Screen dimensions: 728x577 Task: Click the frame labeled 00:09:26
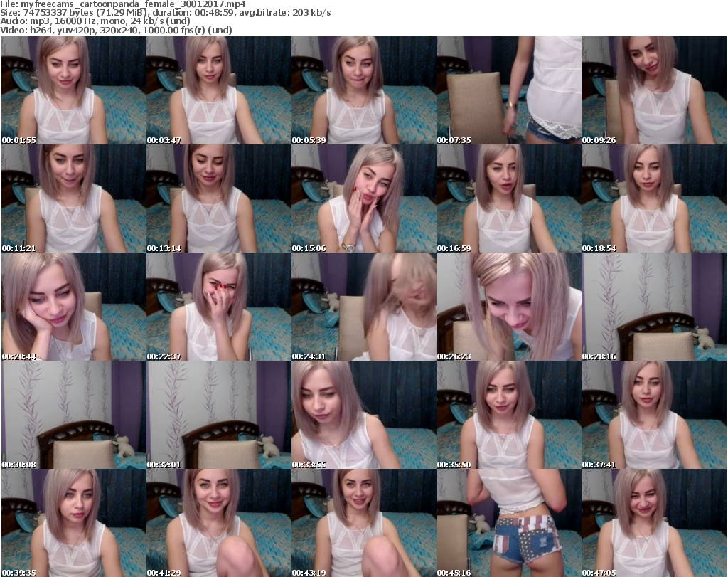click(653, 90)
